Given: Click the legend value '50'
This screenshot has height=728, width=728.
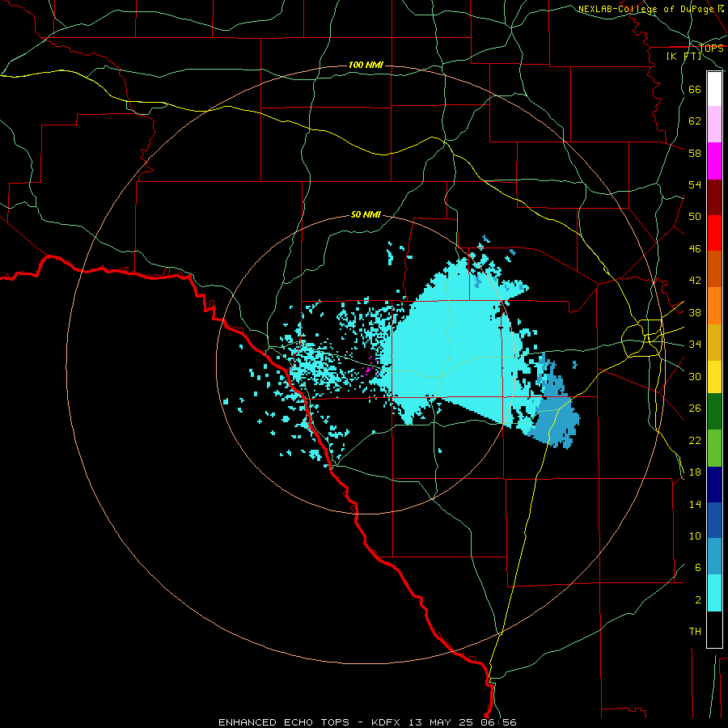Looking at the screenshot, I should (695, 217).
